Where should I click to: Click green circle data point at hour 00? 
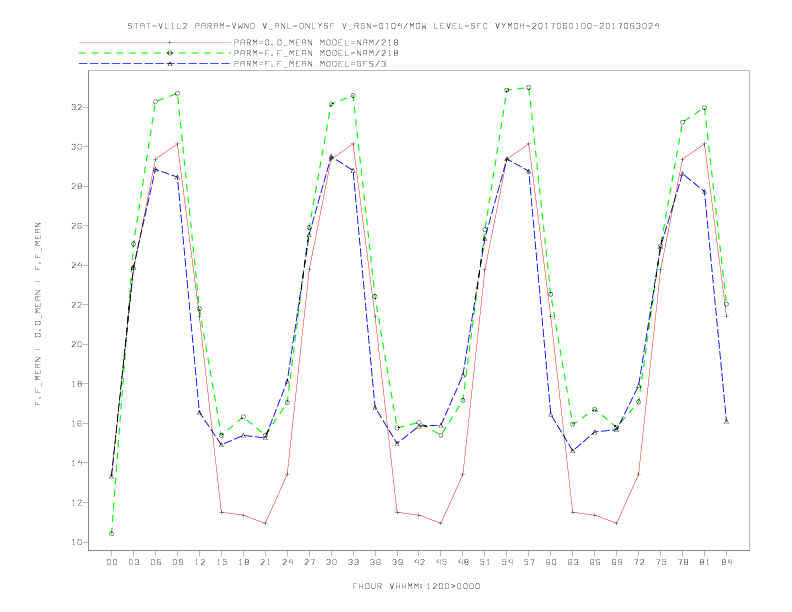[x=112, y=534]
